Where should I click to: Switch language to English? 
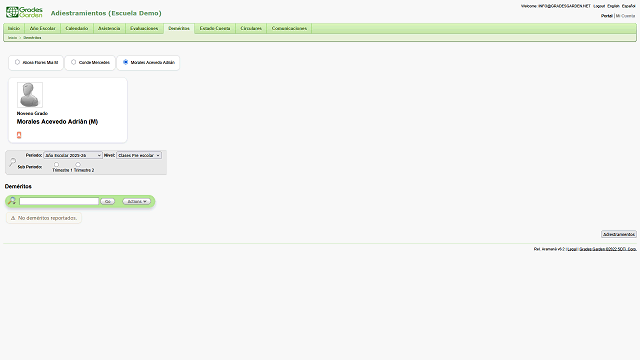[613, 6]
